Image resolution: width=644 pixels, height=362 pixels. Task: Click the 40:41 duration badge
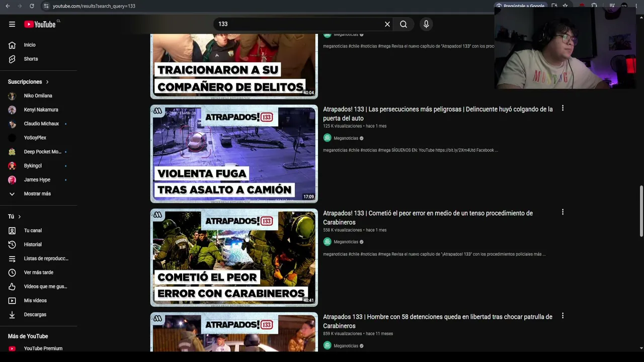point(308,300)
